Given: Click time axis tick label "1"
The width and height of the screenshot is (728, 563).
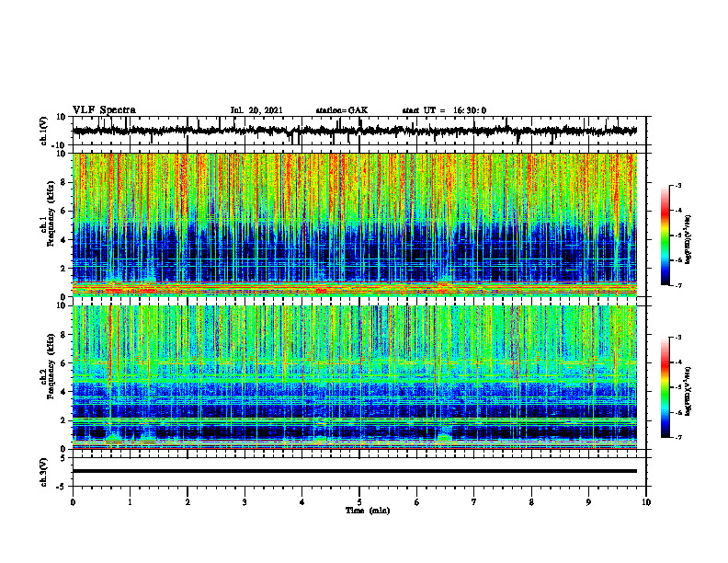Looking at the screenshot, I should click(x=130, y=502).
